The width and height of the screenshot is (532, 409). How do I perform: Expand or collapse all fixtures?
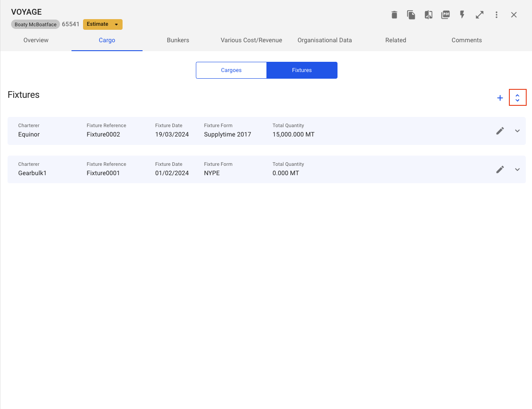[x=517, y=98]
